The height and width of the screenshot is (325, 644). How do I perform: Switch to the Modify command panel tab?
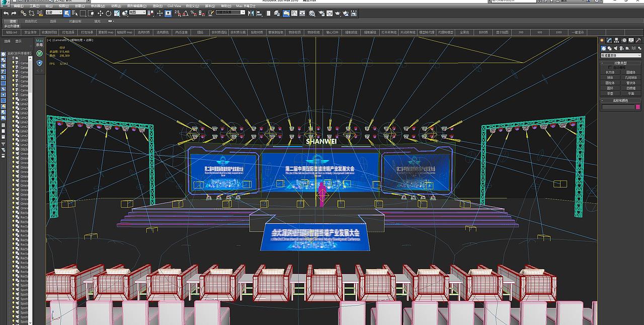click(x=609, y=40)
